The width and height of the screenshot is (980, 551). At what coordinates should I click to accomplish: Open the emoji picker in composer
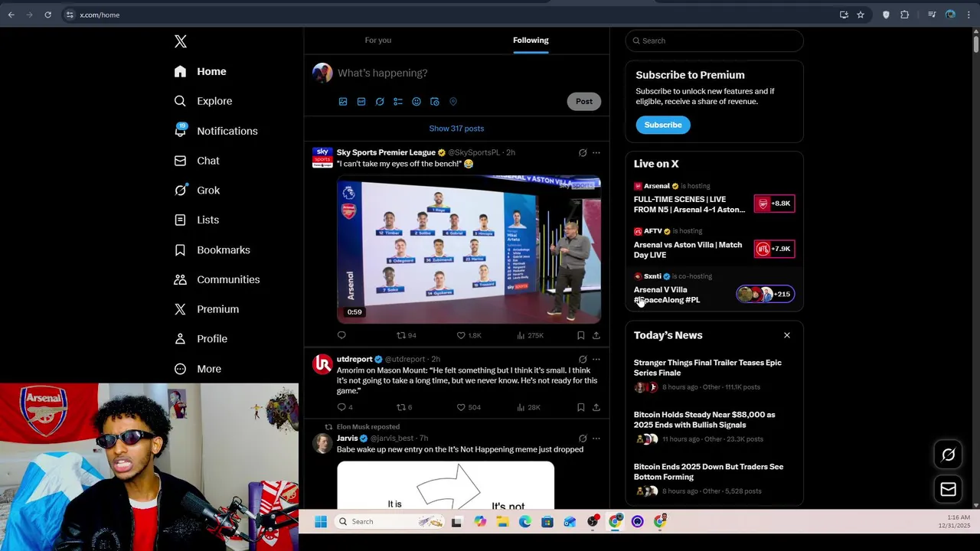coord(416,102)
